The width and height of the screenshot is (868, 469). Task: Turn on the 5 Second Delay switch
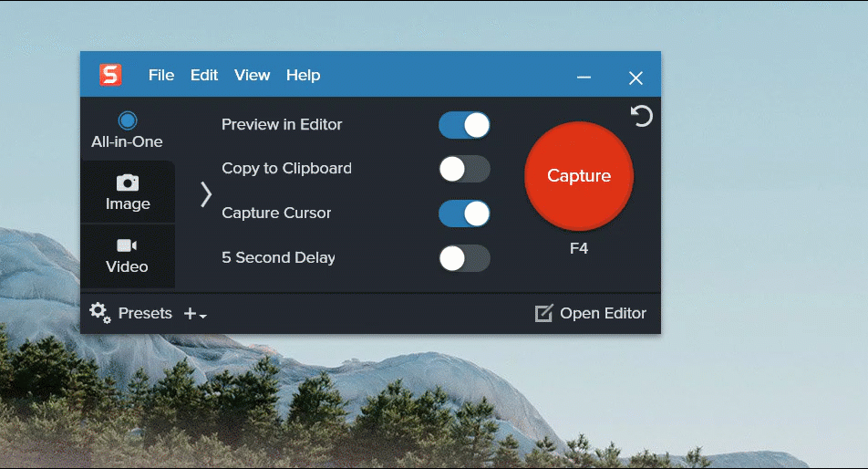(464, 258)
